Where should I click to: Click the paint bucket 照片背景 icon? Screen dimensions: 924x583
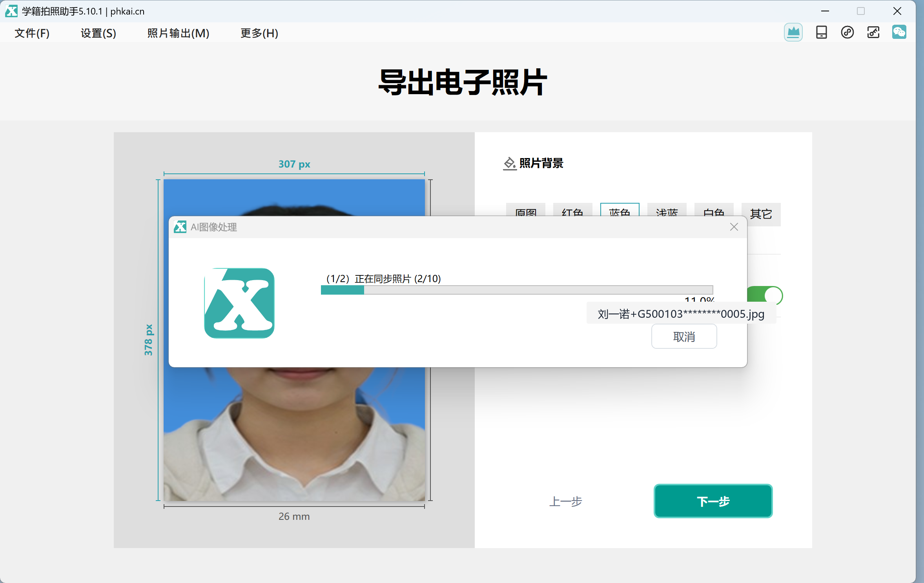(x=510, y=163)
